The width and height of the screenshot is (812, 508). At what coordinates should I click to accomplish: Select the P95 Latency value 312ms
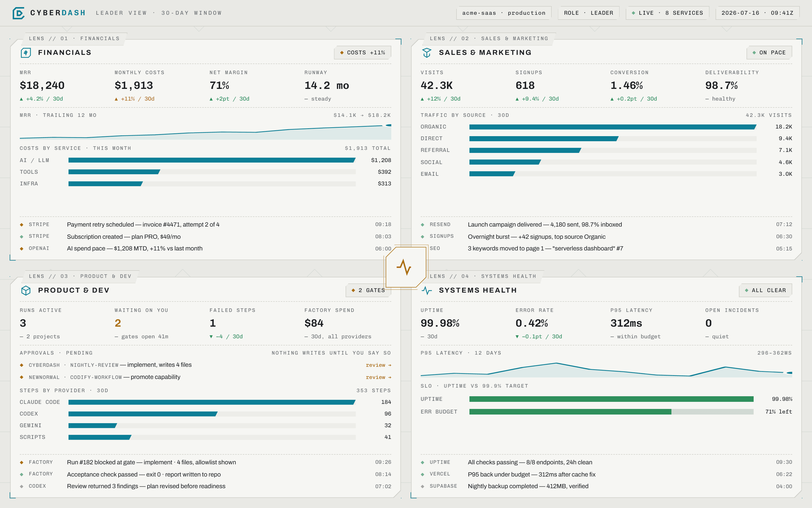tap(626, 323)
